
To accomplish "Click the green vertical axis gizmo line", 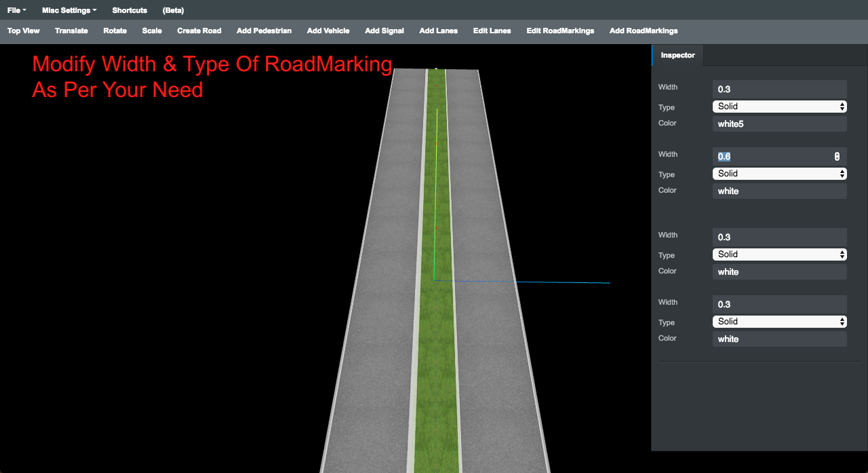I will 435,193.
